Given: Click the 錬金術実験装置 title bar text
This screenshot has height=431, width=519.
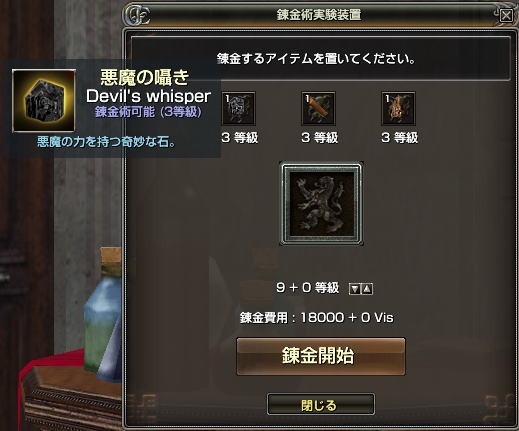Looking at the screenshot, I should coord(319,15).
